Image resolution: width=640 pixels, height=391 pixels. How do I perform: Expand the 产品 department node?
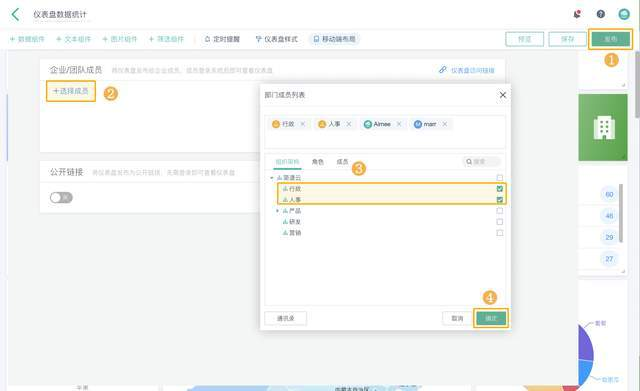[278, 211]
